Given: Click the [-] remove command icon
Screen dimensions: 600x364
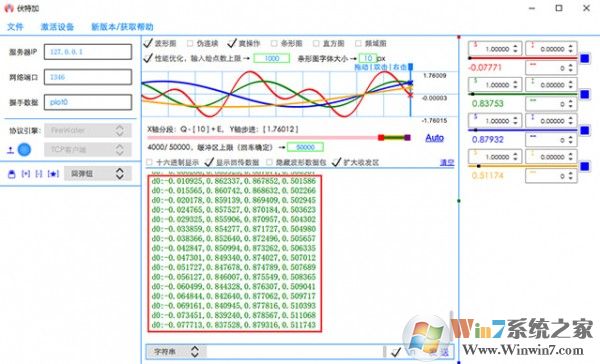Looking at the screenshot, I should coord(39,174).
